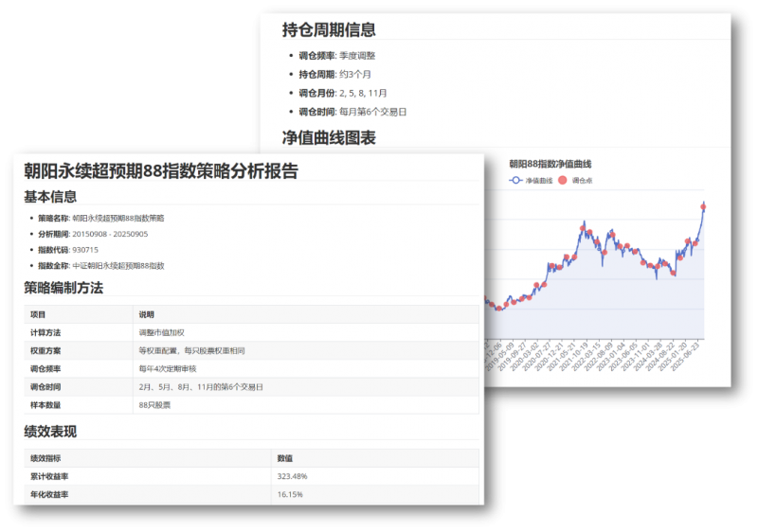Image resolution: width=758 pixels, height=532 pixels.
Task: Click the report title 朝阳永续超预期88指数策略分析报告
Action: tap(161, 171)
